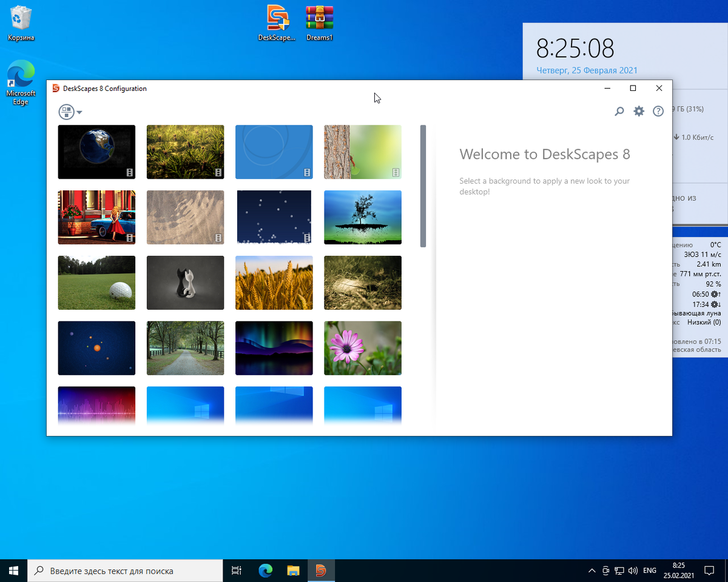Select the Earth globe animated background
This screenshot has height=582, width=728.
[96, 152]
